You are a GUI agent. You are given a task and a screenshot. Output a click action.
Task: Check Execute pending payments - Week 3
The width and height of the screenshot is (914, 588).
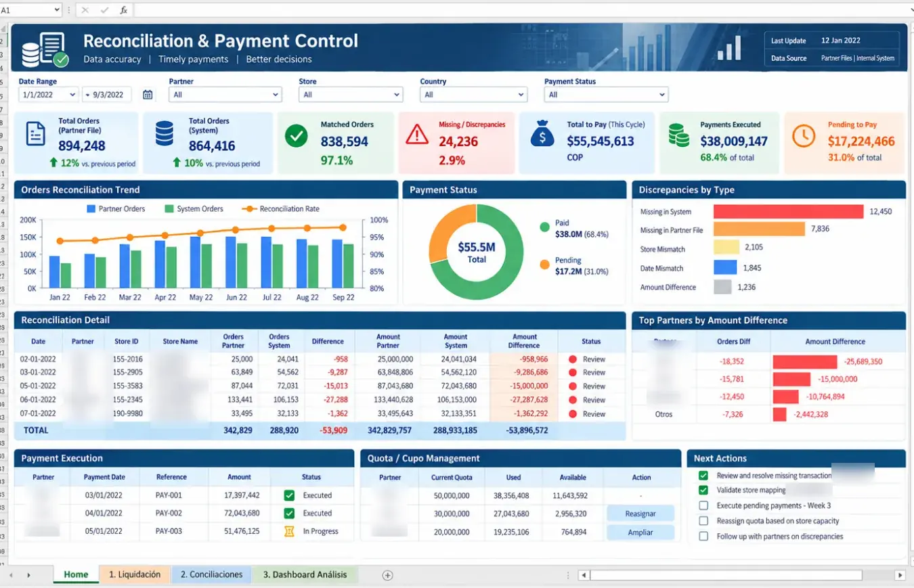(x=703, y=505)
